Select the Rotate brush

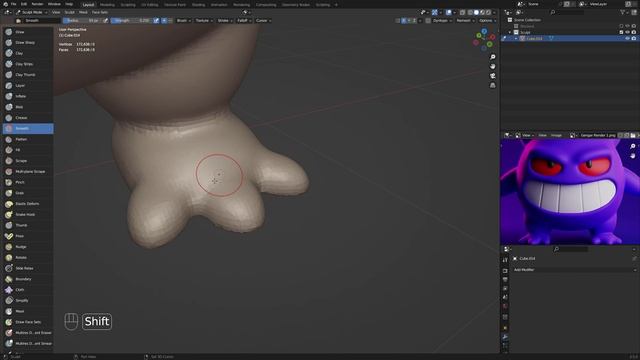[x=28, y=258]
